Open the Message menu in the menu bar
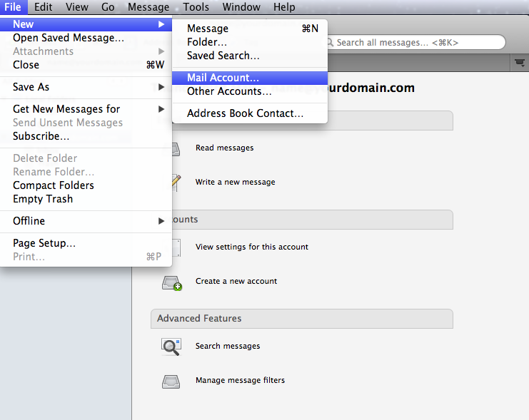Screen dimensions: 529x420 tap(148, 6)
